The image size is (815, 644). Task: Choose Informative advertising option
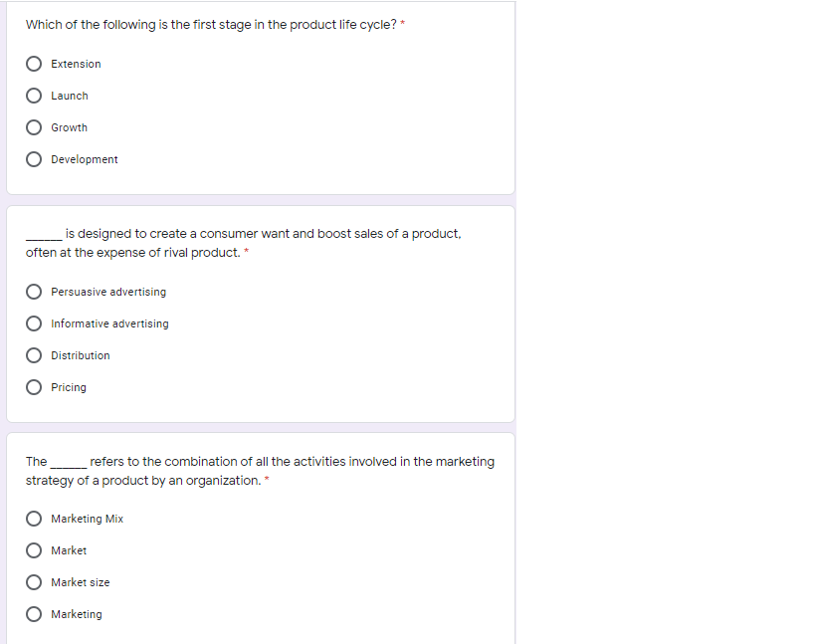pyautogui.click(x=33, y=322)
